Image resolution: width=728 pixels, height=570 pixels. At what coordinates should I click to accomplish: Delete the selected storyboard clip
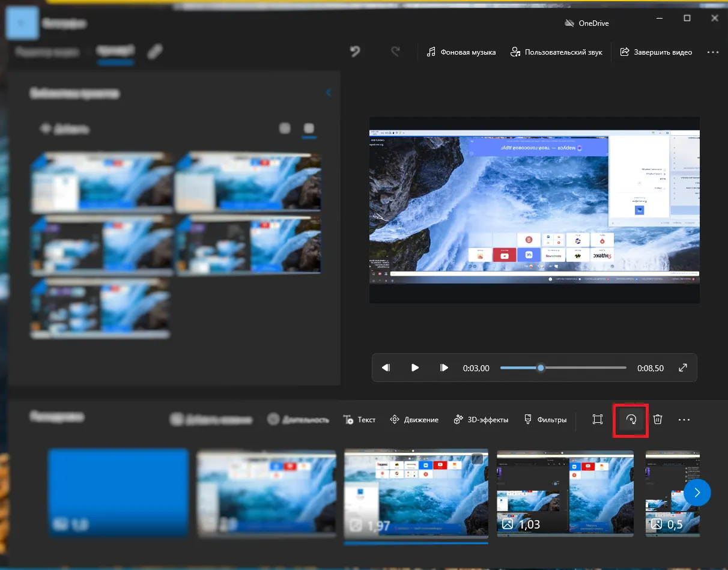coord(658,420)
